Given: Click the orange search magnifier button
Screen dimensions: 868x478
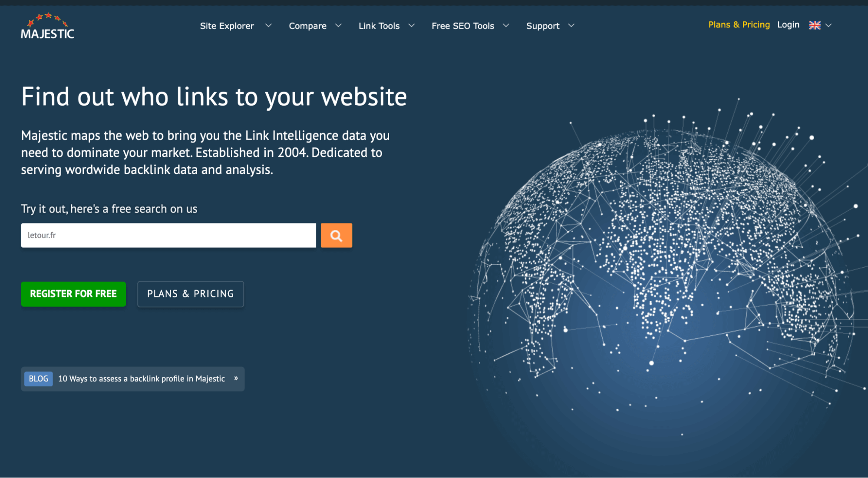Looking at the screenshot, I should [x=336, y=236].
